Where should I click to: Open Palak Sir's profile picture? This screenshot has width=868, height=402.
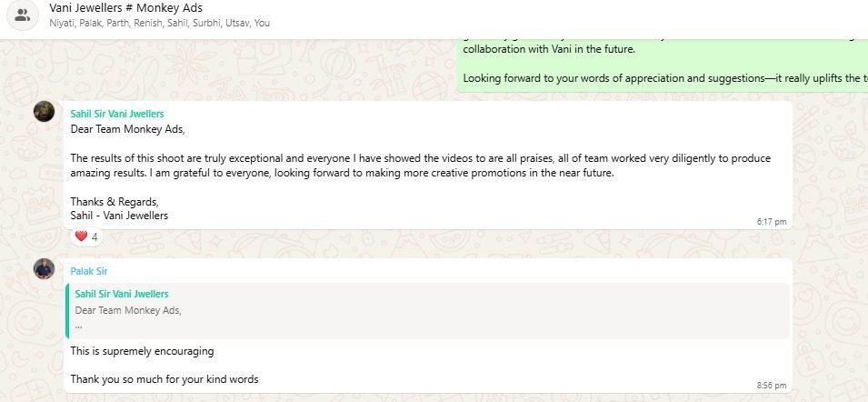point(44,268)
